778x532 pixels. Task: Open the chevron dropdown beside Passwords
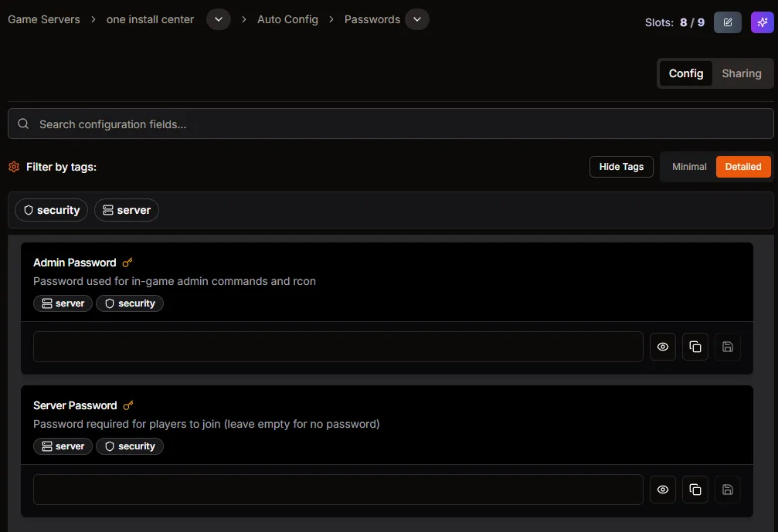(x=417, y=19)
